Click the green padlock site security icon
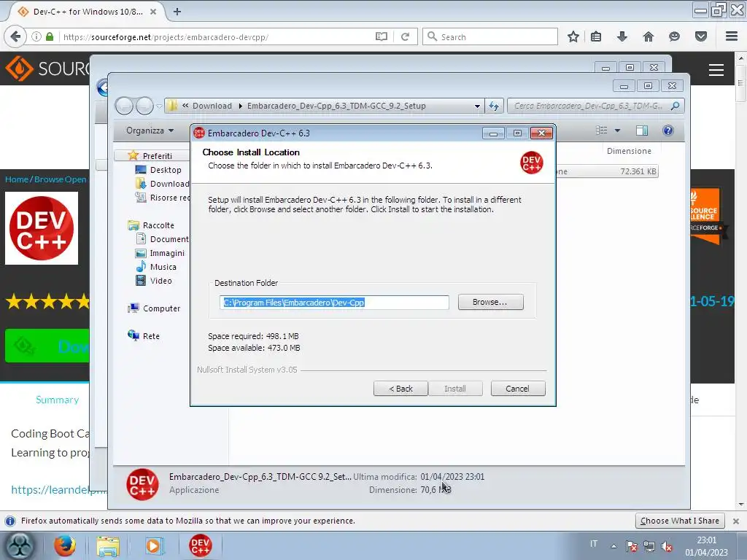 (50, 36)
